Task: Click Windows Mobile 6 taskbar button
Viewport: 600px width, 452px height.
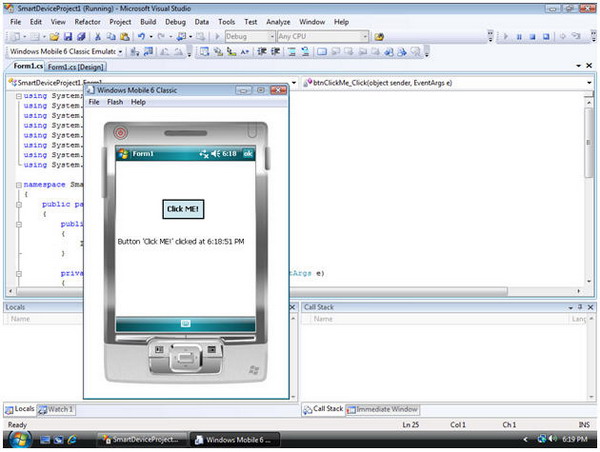Action: tap(235, 440)
